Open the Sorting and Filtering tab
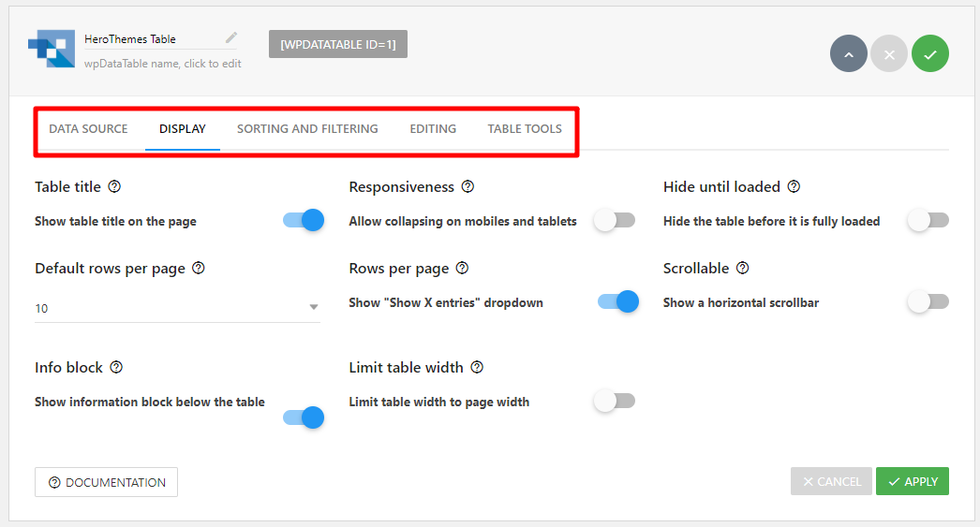980x527 pixels. (307, 129)
